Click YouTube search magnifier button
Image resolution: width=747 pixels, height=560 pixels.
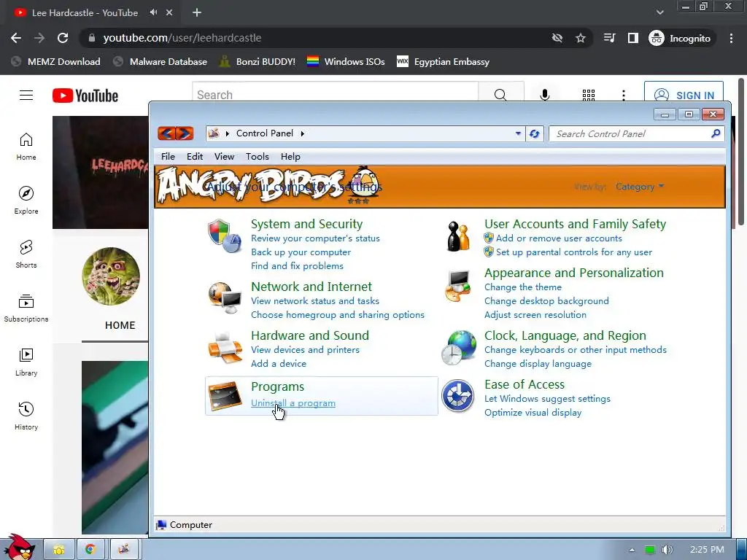[500, 95]
